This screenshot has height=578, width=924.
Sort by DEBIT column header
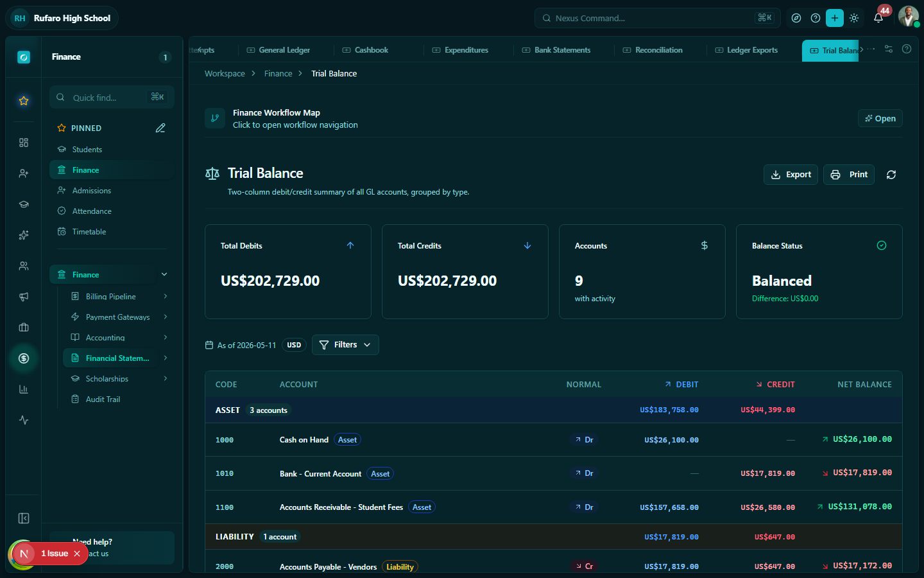(681, 385)
